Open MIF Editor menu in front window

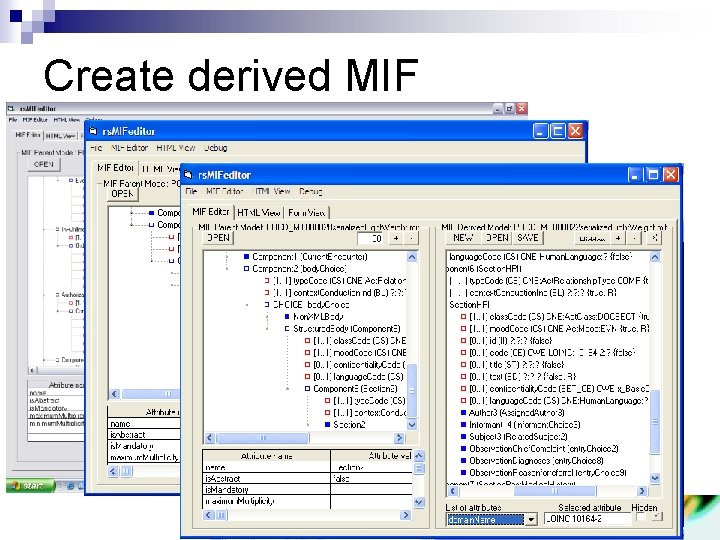pyautogui.click(x=225, y=191)
